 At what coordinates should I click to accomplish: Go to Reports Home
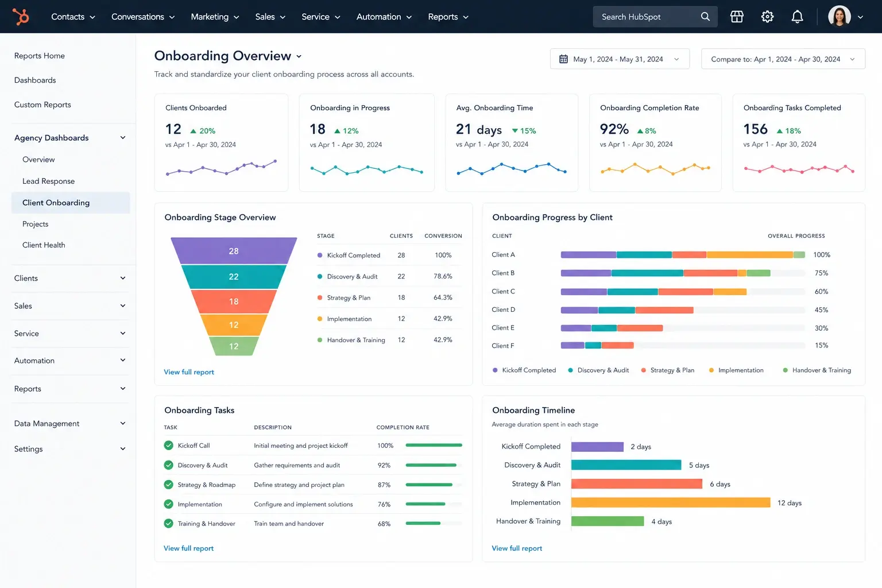point(40,56)
